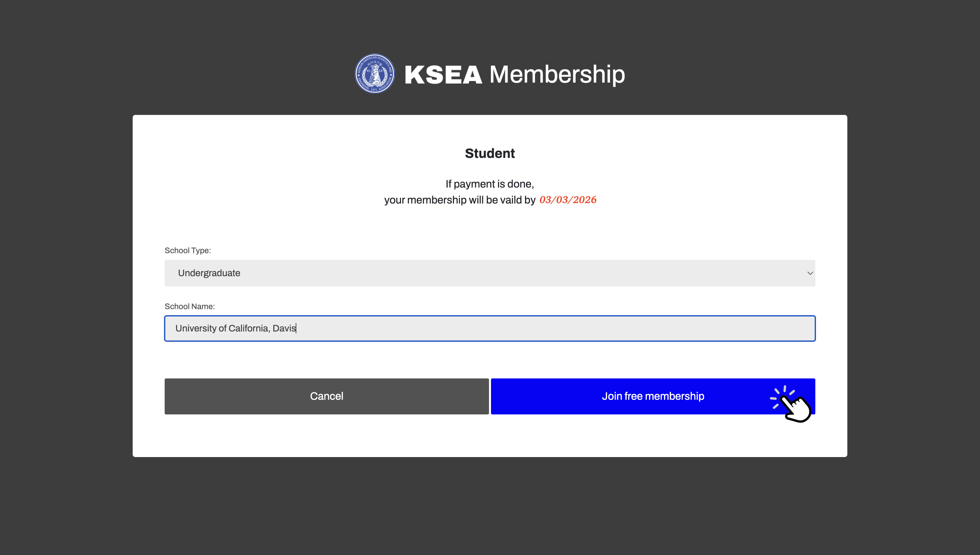Click the red 03/03/2026 expiry date
The width and height of the screenshot is (980, 555).
click(x=568, y=200)
